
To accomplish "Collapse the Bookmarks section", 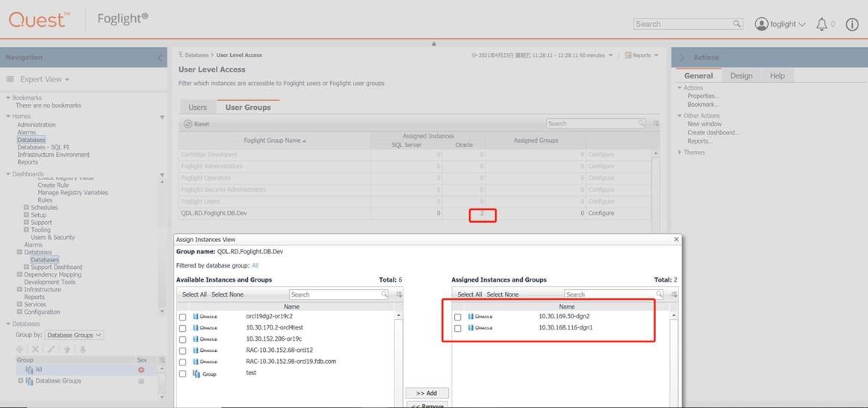I will click(x=8, y=98).
